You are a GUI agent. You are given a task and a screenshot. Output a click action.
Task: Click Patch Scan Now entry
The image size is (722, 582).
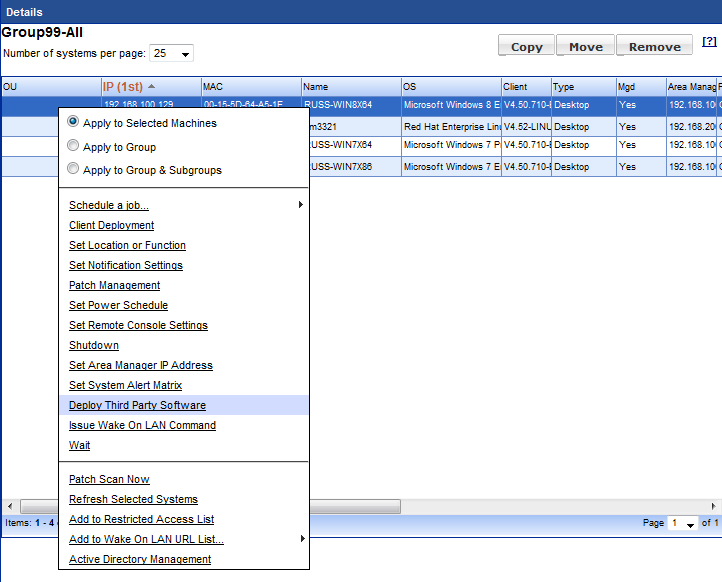click(109, 479)
